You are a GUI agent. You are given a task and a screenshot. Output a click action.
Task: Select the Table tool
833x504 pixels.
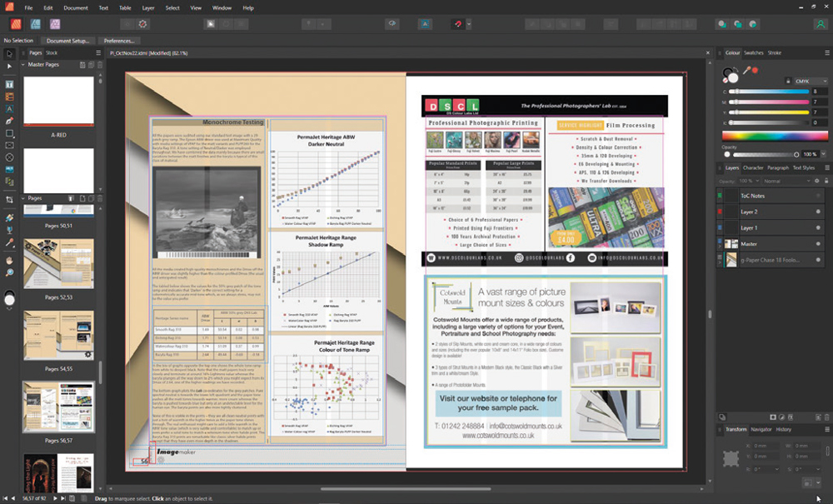[9, 97]
